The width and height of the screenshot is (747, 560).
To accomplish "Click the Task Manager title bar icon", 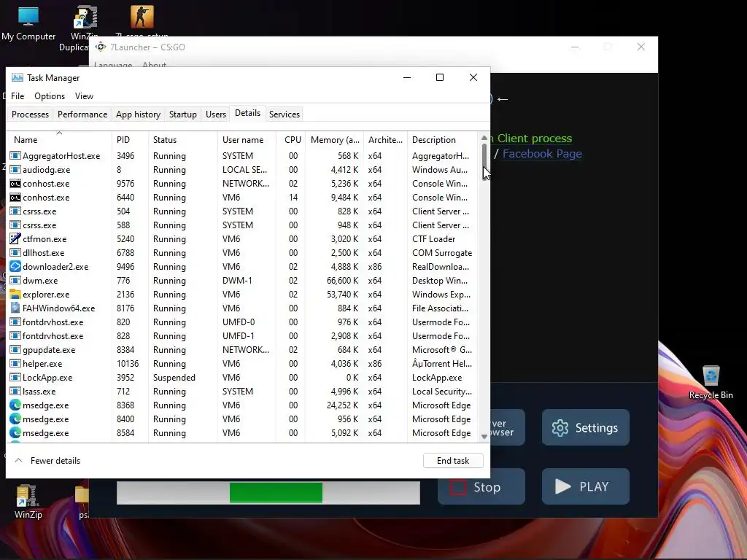I will point(18,77).
